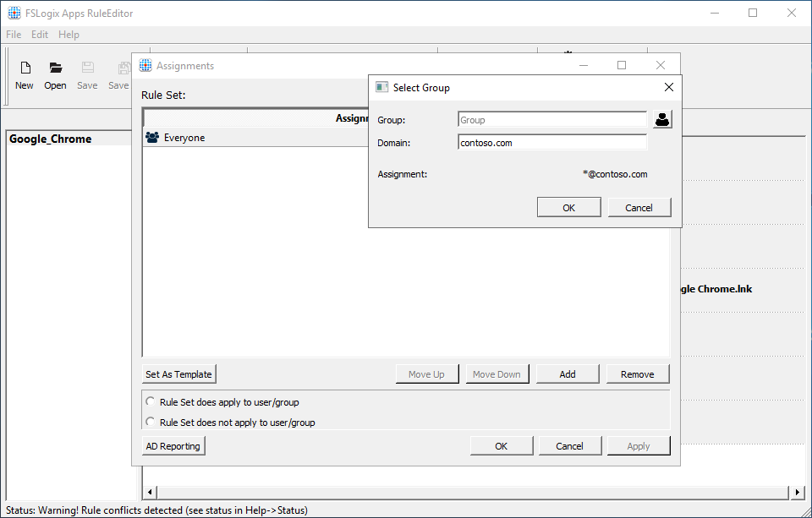Click the Add assignment button
Image resolution: width=812 pixels, height=518 pixels.
pyautogui.click(x=568, y=374)
